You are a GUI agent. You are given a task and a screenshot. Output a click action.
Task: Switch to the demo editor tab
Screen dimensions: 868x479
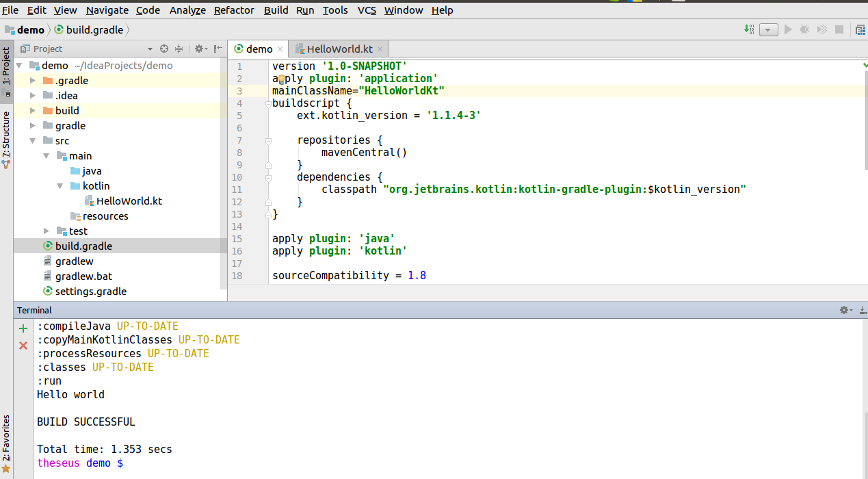click(259, 49)
